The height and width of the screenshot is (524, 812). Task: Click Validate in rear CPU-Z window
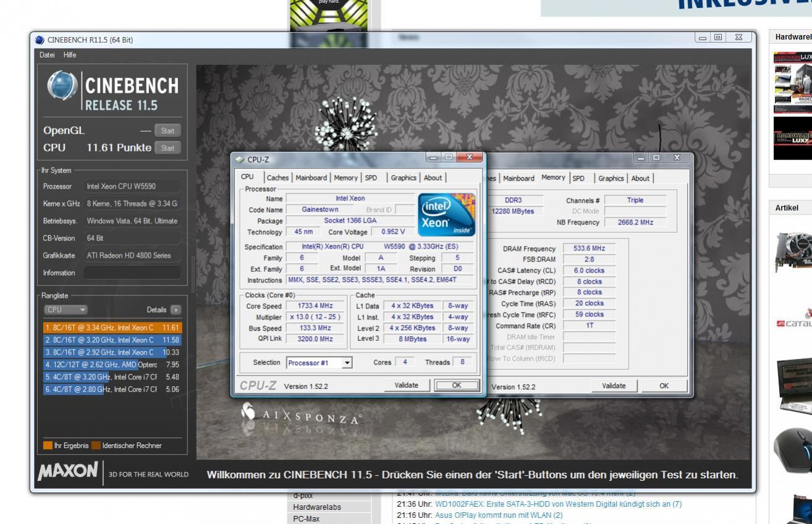[x=614, y=386]
